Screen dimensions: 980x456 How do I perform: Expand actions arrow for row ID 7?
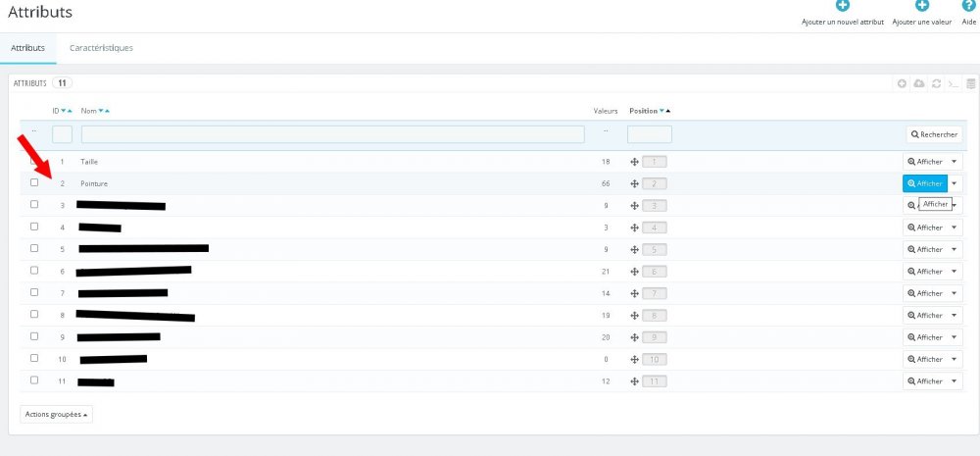(x=955, y=293)
